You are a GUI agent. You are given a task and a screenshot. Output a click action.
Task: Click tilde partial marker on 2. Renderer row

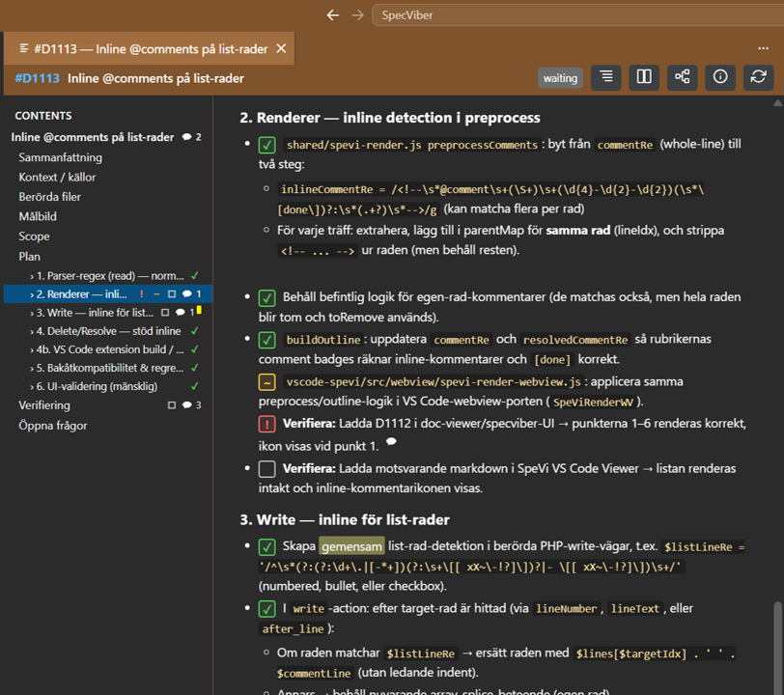click(x=156, y=294)
